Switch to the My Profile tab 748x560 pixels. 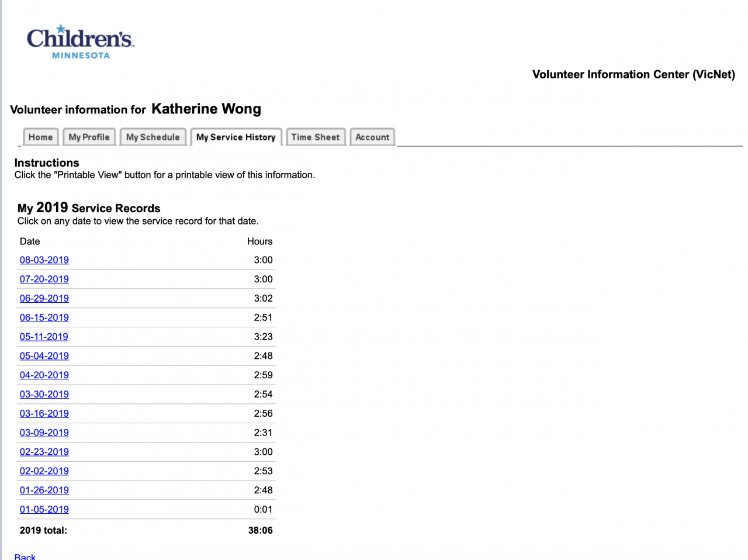click(89, 137)
